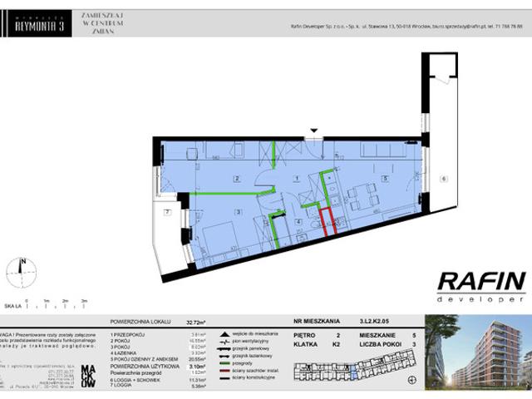Click the Reymonta 3 logo
The height and width of the screenshot is (399, 532).
[39, 24]
